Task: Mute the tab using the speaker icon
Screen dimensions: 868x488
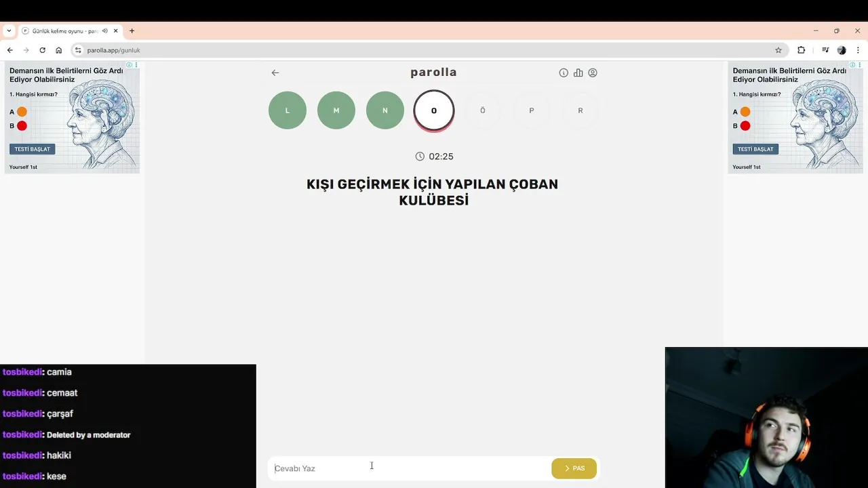Action: (104, 31)
